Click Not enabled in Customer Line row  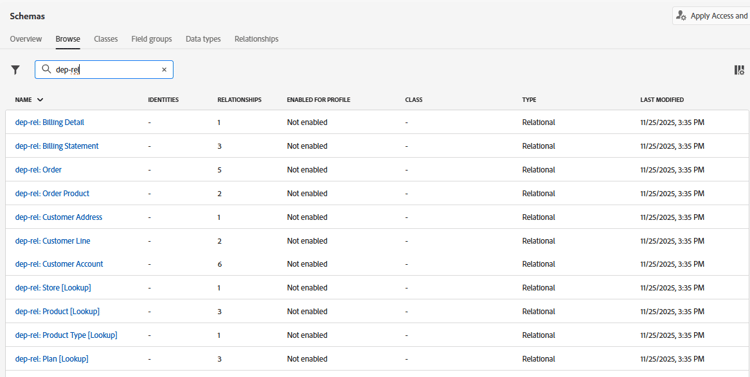(x=307, y=241)
